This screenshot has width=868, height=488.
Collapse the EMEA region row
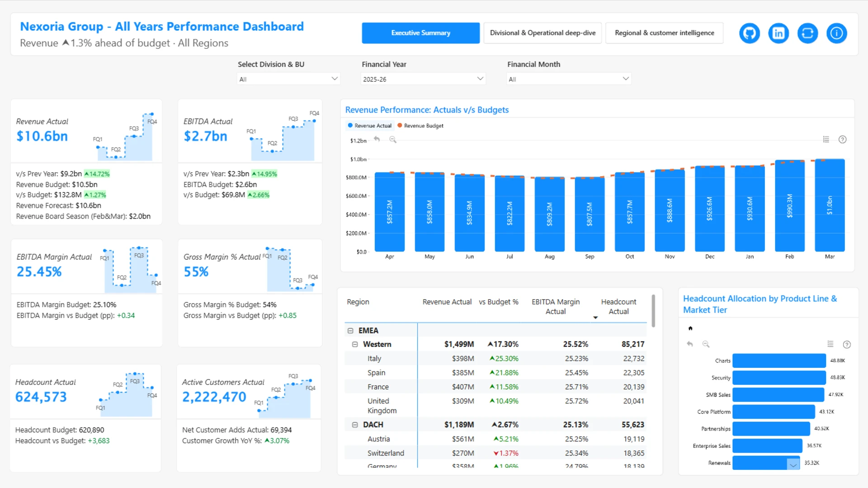tap(350, 331)
